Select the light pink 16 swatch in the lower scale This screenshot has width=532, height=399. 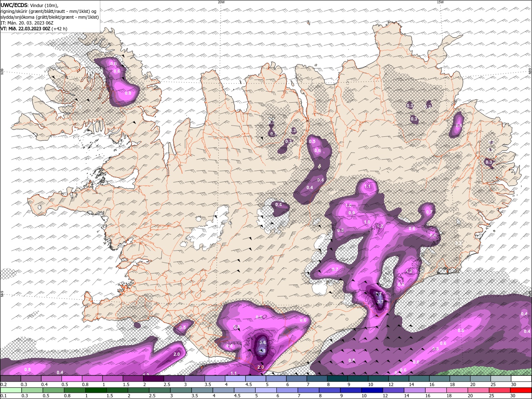click(x=435, y=390)
